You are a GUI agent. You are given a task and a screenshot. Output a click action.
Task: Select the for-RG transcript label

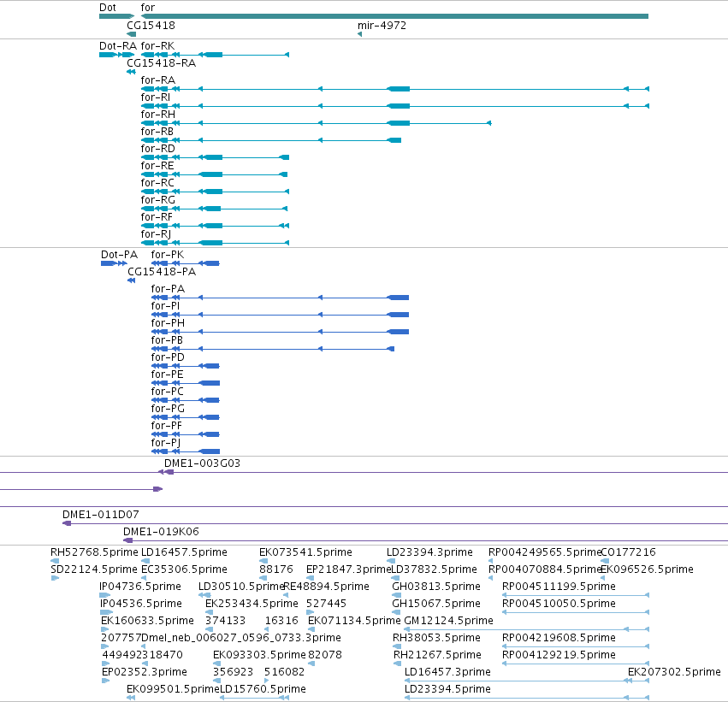(x=158, y=200)
